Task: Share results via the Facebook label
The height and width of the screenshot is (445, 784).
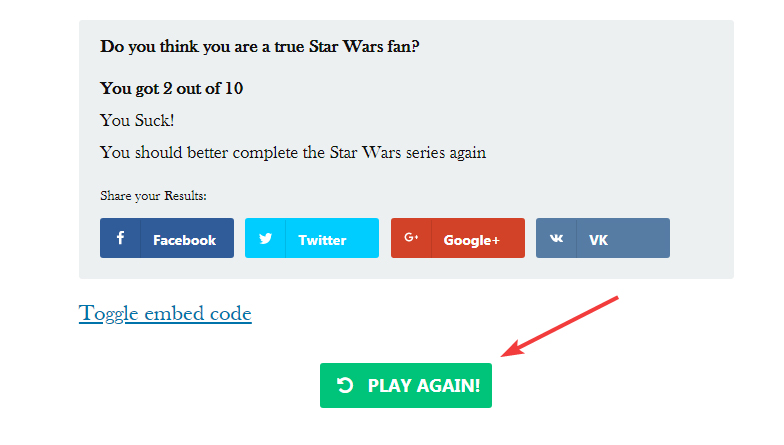Action: (184, 240)
